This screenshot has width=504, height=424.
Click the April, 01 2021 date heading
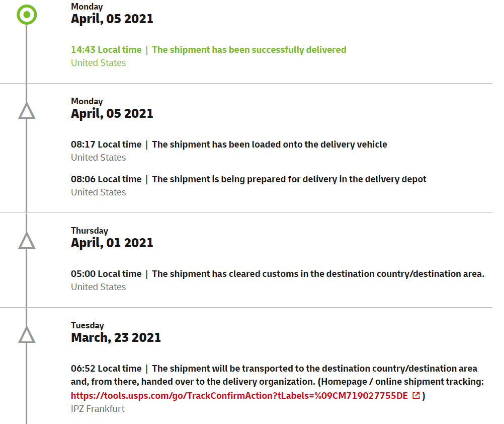tap(112, 243)
